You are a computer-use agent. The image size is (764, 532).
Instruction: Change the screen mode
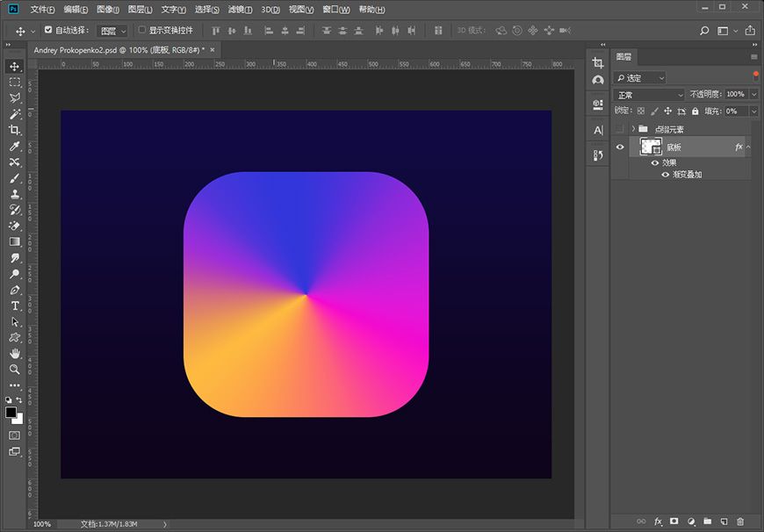15,451
